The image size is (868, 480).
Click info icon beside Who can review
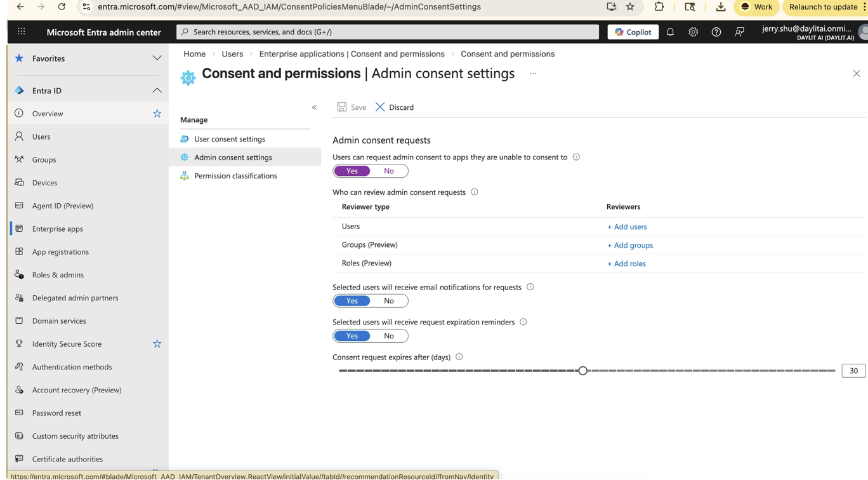pyautogui.click(x=474, y=192)
